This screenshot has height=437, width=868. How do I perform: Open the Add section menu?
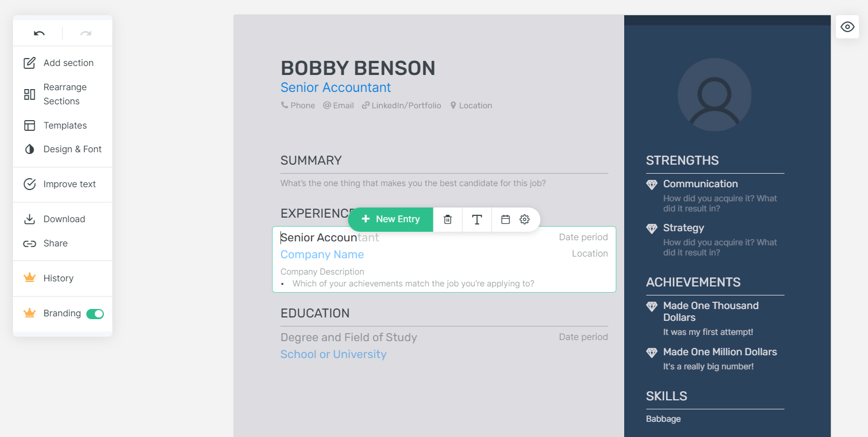pos(59,63)
